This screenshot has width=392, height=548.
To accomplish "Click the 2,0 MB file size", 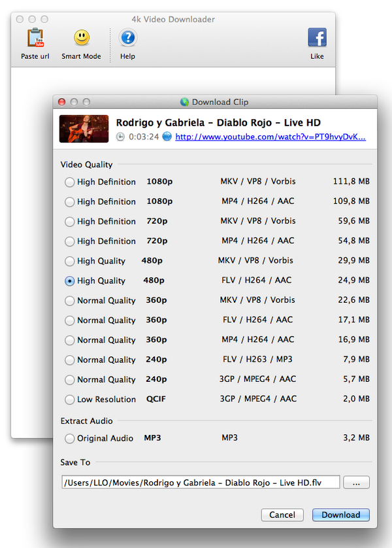I will point(356,399).
